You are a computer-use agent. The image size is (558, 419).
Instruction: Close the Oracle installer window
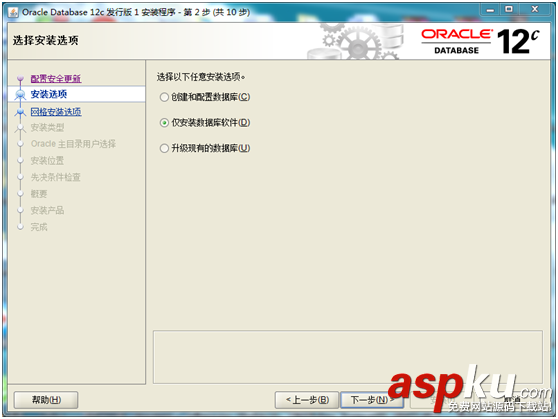click(535, 10)
